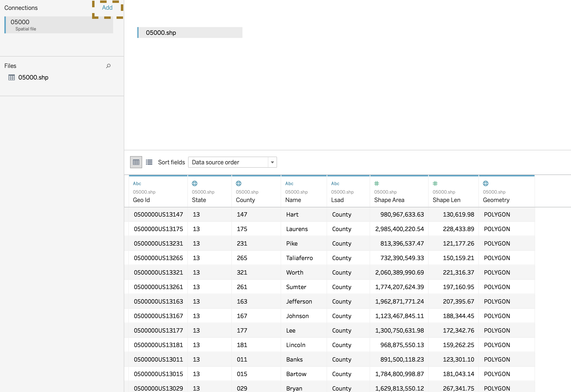Screen dimensions: 571x392
Task: Click the number icon on Shape Area column
Action: (377, 183)
